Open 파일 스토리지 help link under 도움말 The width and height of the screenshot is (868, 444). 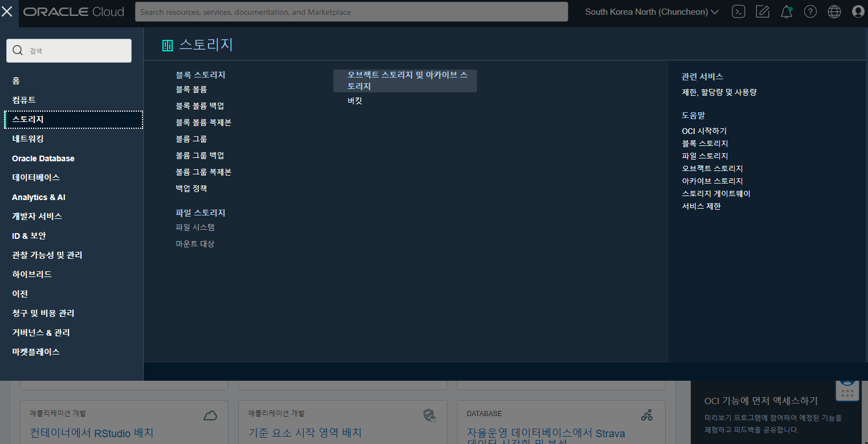705,156
